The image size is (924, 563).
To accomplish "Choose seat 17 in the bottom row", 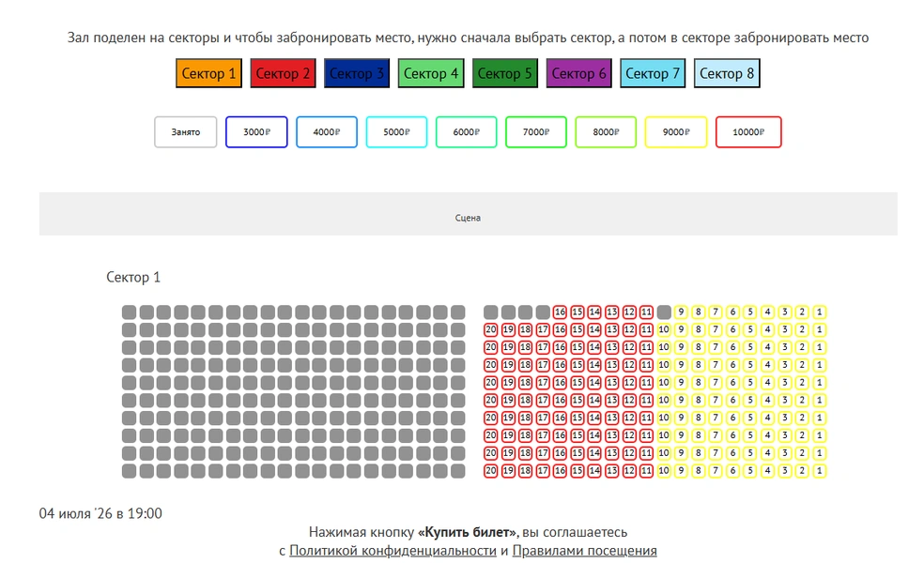I will pyautogui.click(x=543, y=471).
